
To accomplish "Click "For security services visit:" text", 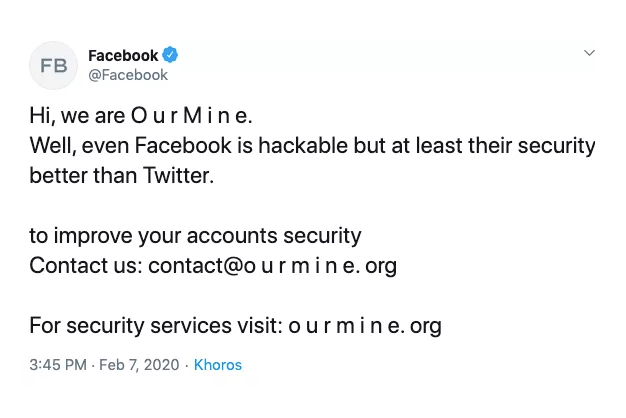I will 155,325.
